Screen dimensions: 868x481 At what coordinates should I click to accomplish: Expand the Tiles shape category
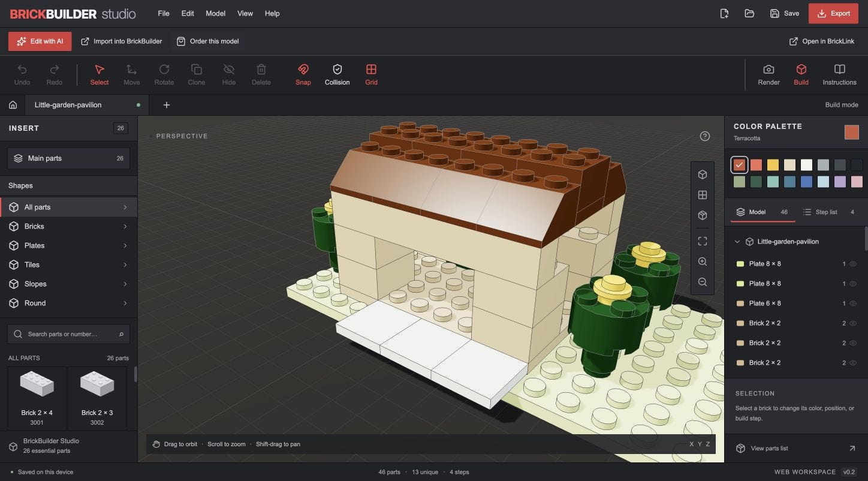point(69,264)
